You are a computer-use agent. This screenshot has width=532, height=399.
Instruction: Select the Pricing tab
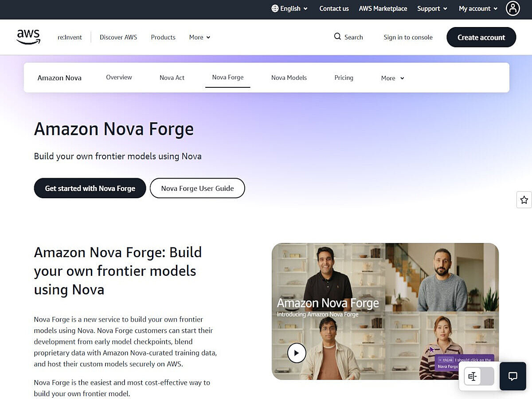[x=344, y=78]
